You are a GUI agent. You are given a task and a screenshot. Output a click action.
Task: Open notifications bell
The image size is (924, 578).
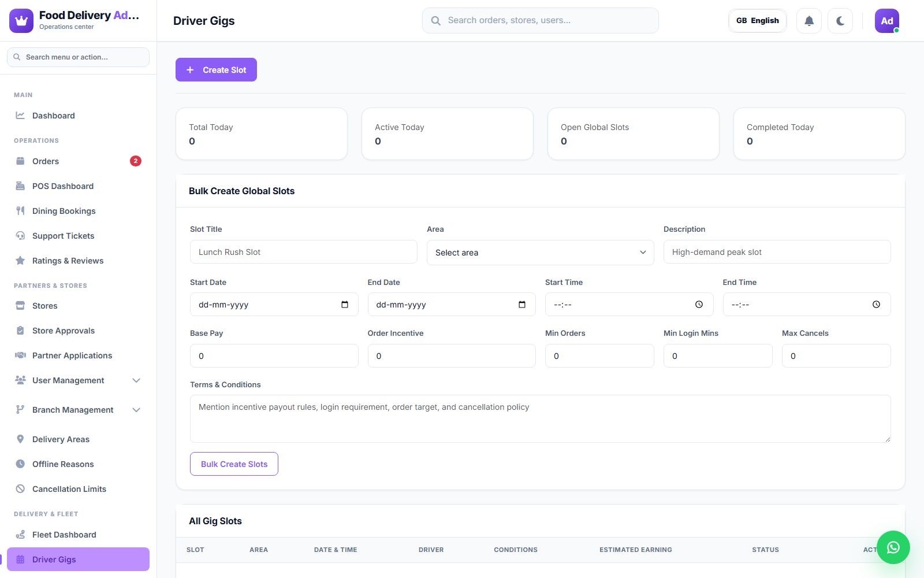(809, 21)
